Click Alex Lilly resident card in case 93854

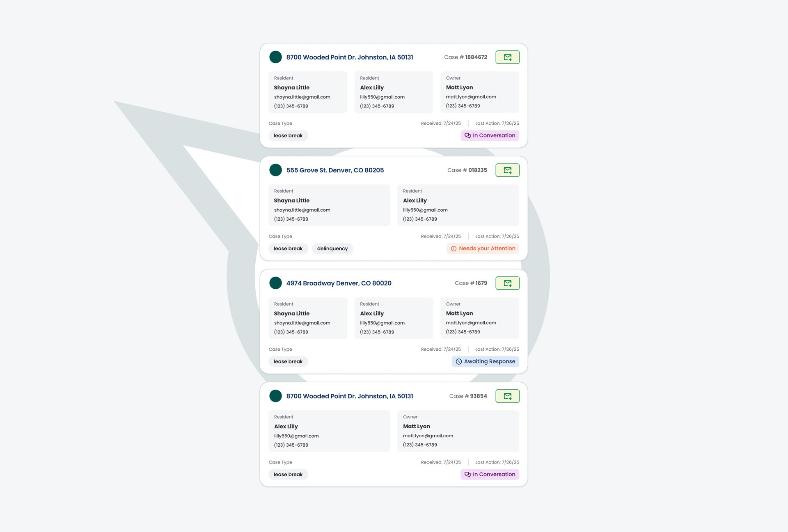[329, 431]
